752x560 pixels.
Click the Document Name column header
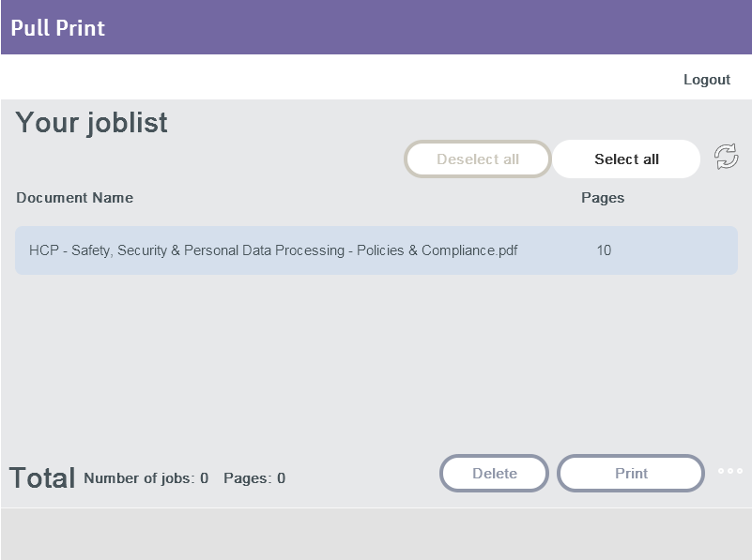(75, 198)
